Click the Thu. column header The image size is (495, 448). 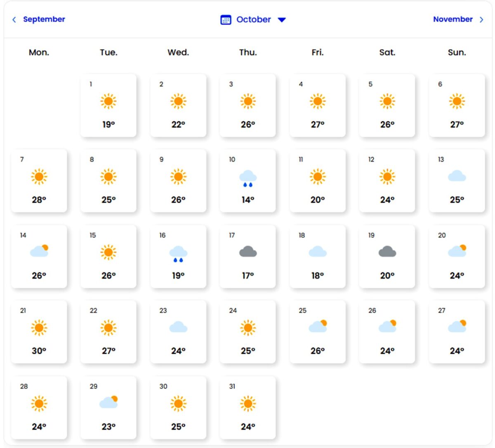248,52
